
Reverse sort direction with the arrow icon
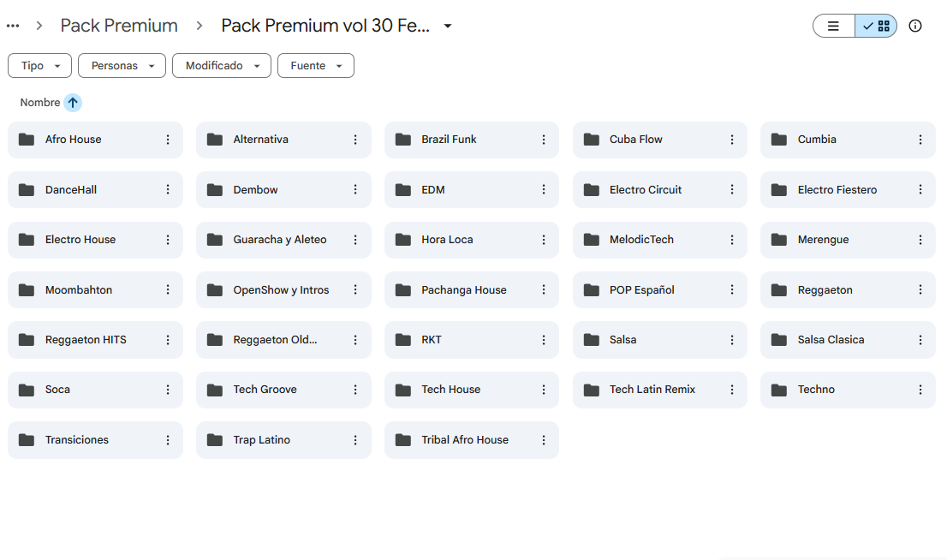[x=73, y=103]
